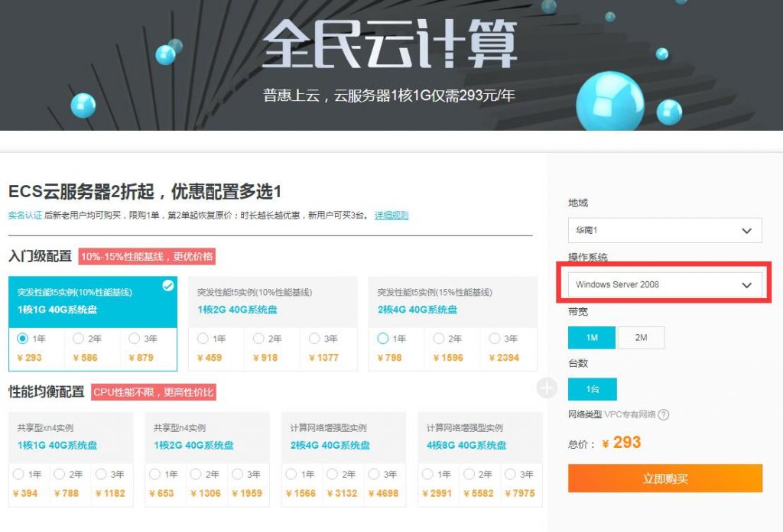Select the 1台 quantity button
The height and width of the screenshot is (532, 783).
[592, 389]
